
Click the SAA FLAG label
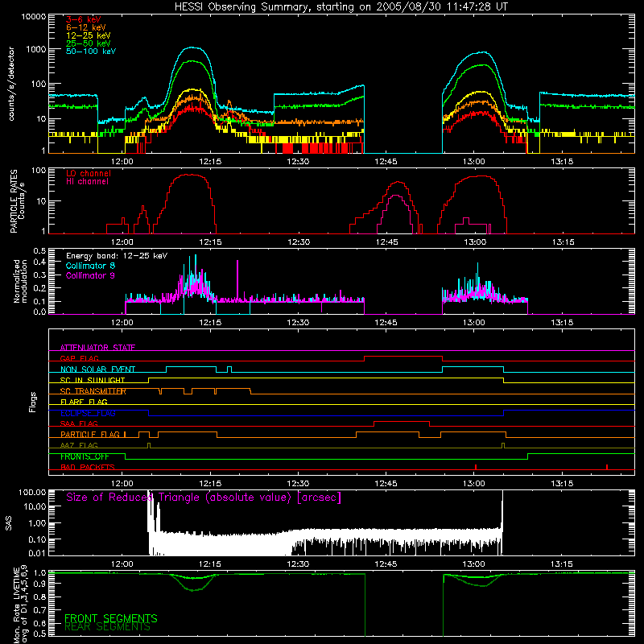pyautogui.click(x=79, y=423)
